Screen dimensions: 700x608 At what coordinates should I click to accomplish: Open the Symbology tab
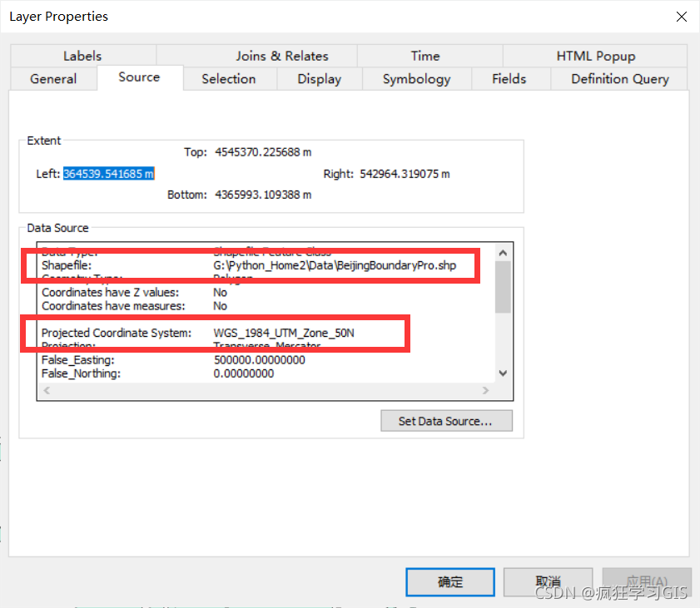(416, 79)
